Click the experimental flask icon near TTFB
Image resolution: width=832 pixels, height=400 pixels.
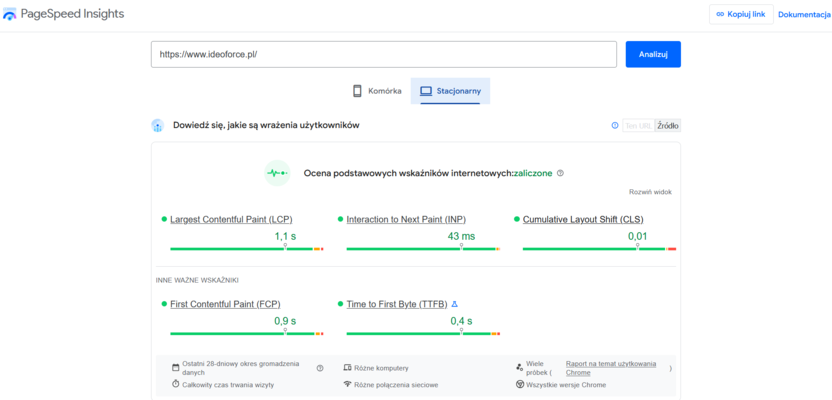(x=454, y=303)
